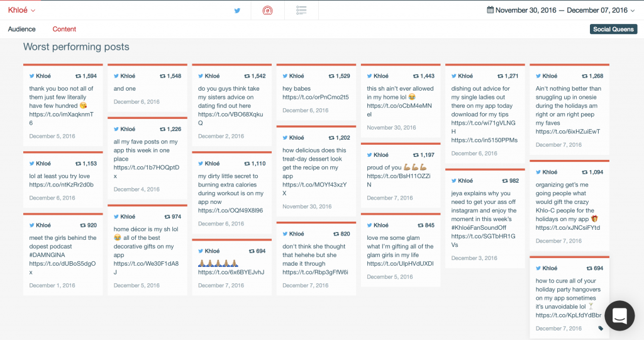The height and width of the screenshot is (340, 644).
Task: Click the calendar icon beside date range
Action: coord(490,10)
